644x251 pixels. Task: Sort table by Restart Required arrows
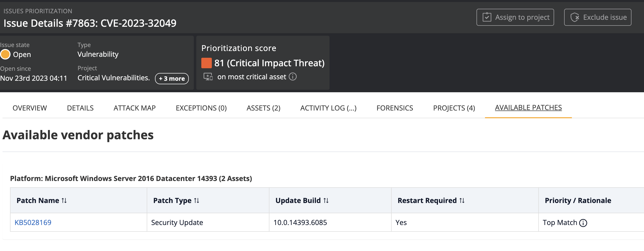462,200
